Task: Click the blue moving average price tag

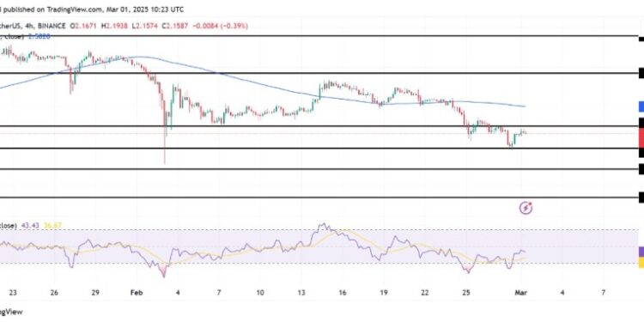Action: [641, 106]
